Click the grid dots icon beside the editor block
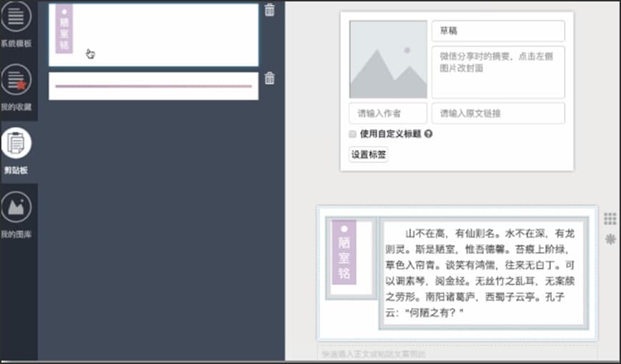The width and height of the screenshot is (621, 364). [x=610, y=218]
